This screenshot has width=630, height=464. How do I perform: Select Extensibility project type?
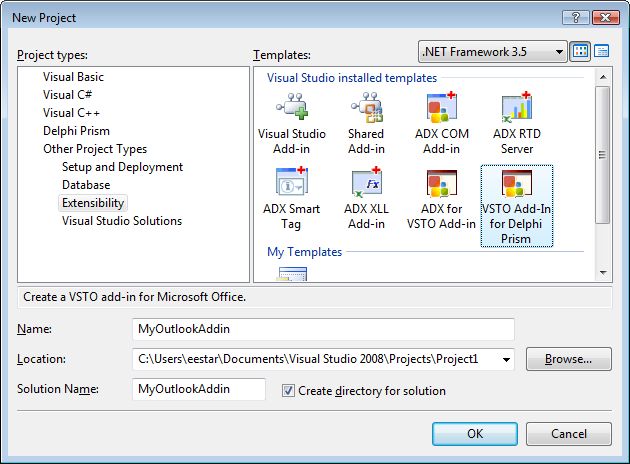[93, 203]
